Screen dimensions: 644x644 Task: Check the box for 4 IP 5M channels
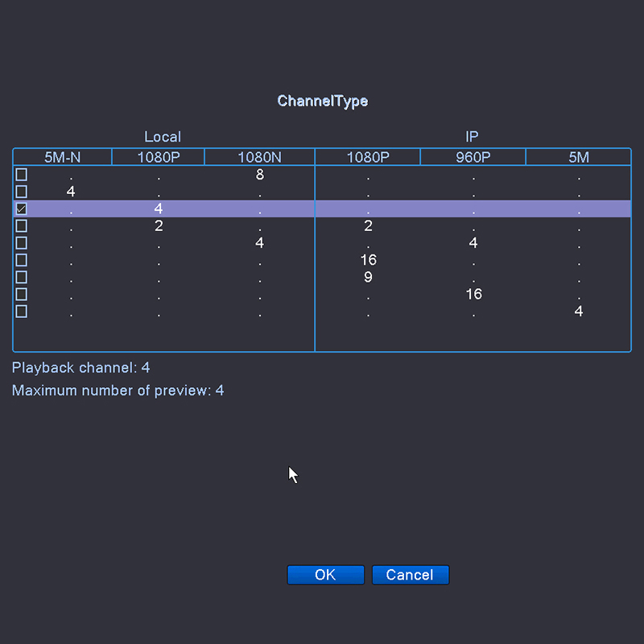(22, 311)
